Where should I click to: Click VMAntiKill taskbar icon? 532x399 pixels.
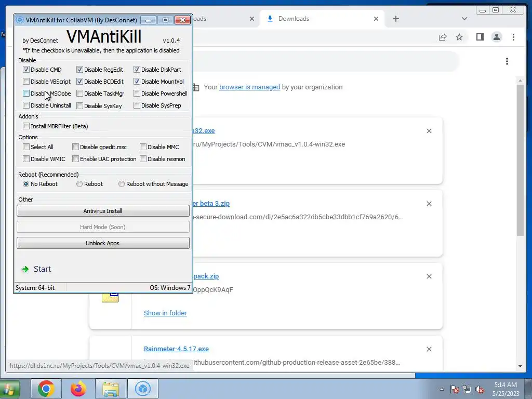(x=143, y=389)
